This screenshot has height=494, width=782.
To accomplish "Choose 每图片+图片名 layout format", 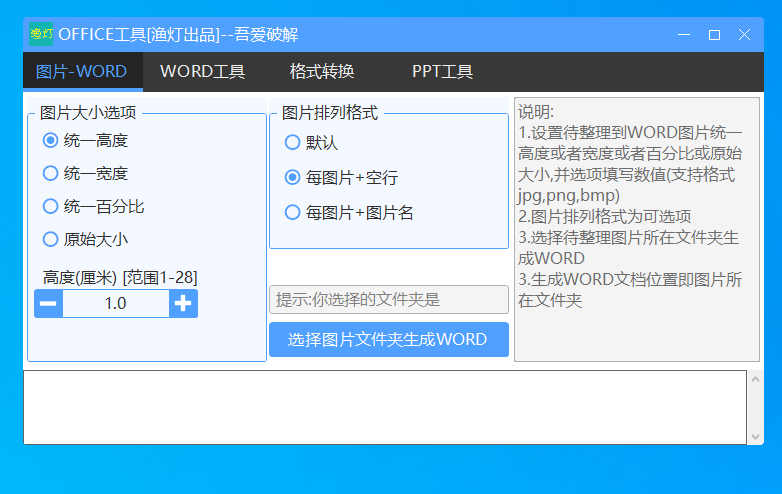I will pyautogui.click(x=349, y=213).
